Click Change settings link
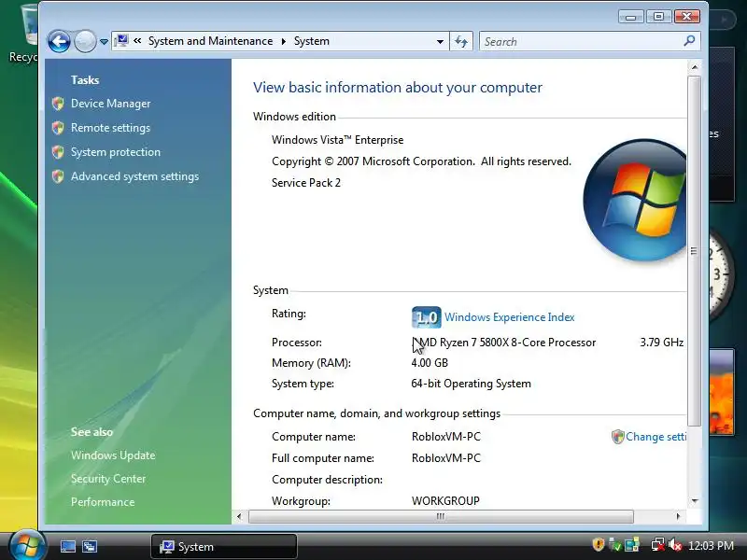This screenshot has height=560, width=747. point(655,437)
